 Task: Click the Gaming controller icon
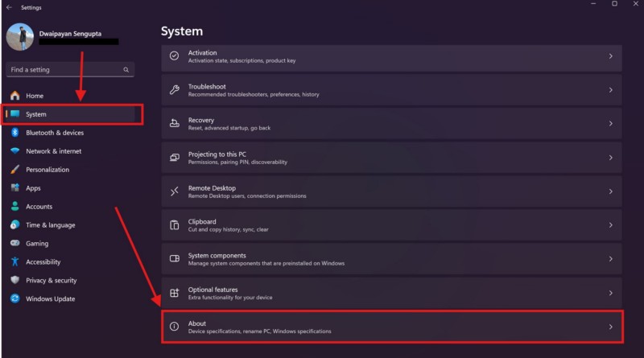[x=14, y=243]
